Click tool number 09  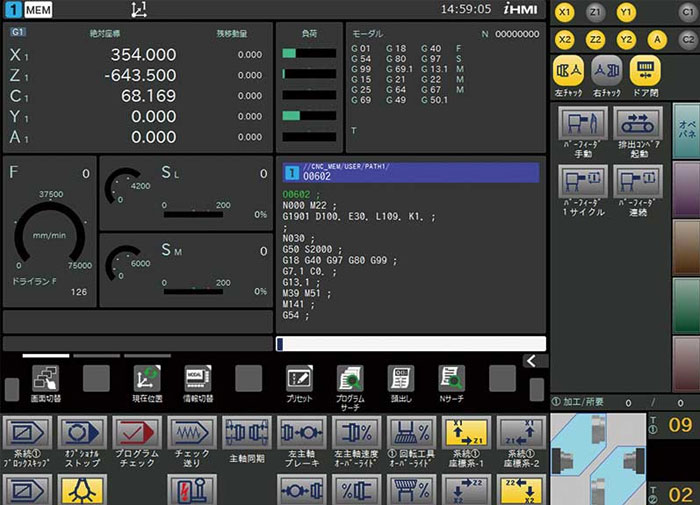point(680,425)
